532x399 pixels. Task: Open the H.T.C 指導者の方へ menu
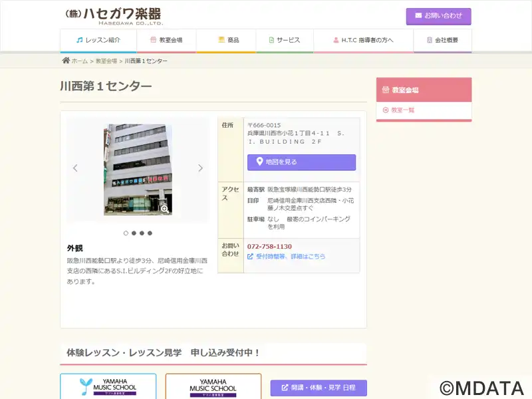coord(363,40)
